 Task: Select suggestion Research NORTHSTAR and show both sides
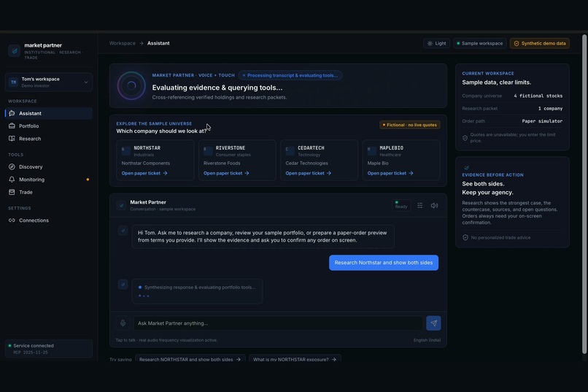190,358
